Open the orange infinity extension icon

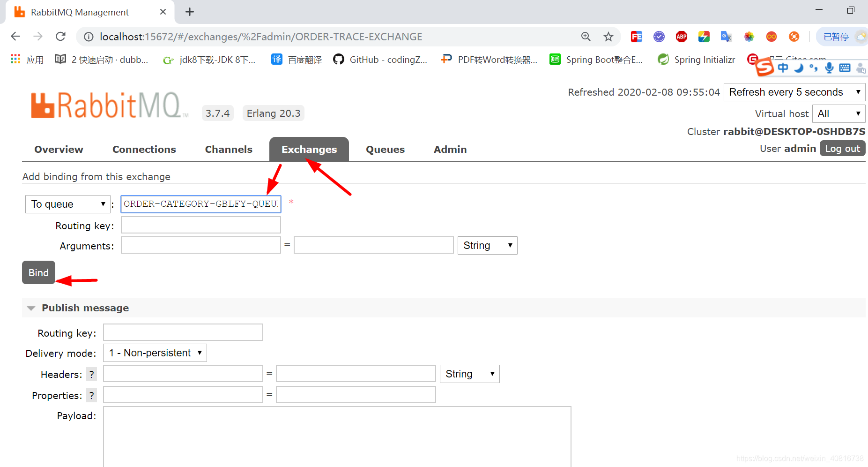771,37
